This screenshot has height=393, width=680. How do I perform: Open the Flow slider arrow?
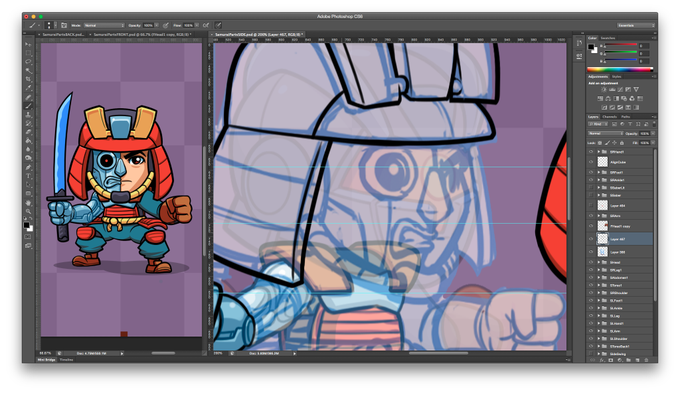[x=197, y=26]
